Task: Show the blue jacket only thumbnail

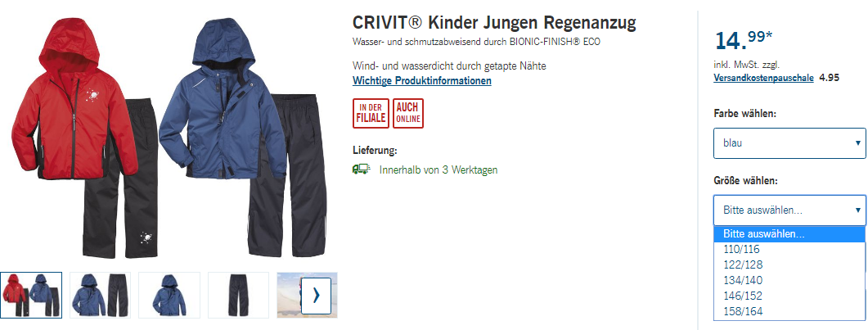Action: 169,295
